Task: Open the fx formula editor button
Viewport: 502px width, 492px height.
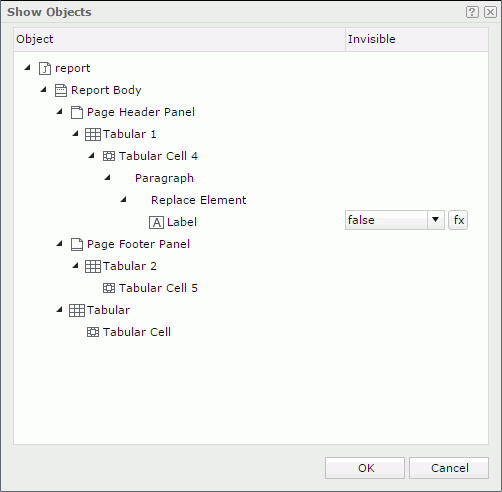Action: tap(458, 220)
